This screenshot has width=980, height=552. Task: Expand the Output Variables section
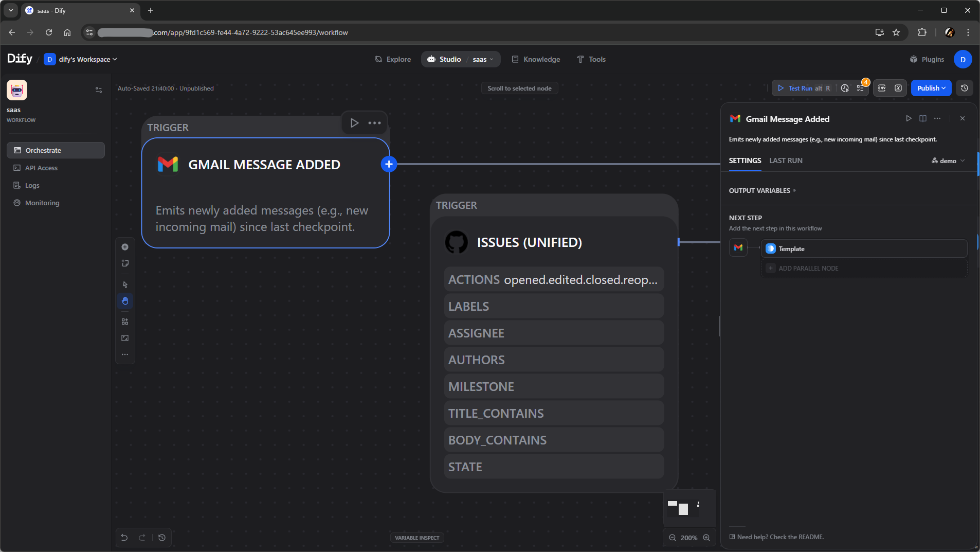point(762,190)
